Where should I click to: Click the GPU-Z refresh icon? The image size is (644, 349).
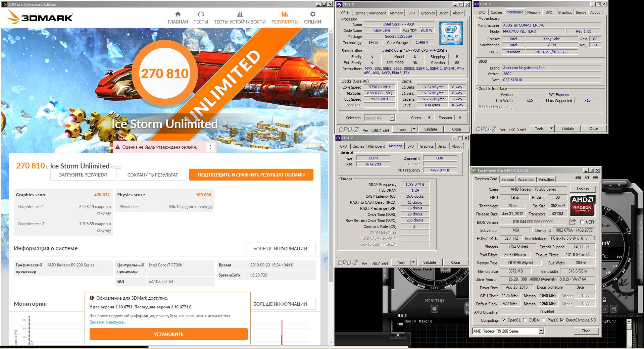point(587,178)
